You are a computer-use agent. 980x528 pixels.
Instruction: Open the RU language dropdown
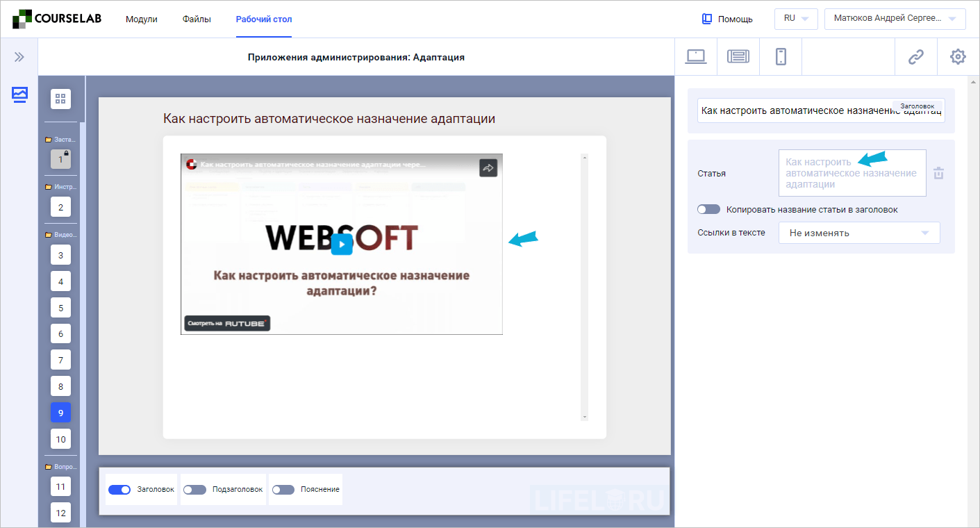point(796,19)
